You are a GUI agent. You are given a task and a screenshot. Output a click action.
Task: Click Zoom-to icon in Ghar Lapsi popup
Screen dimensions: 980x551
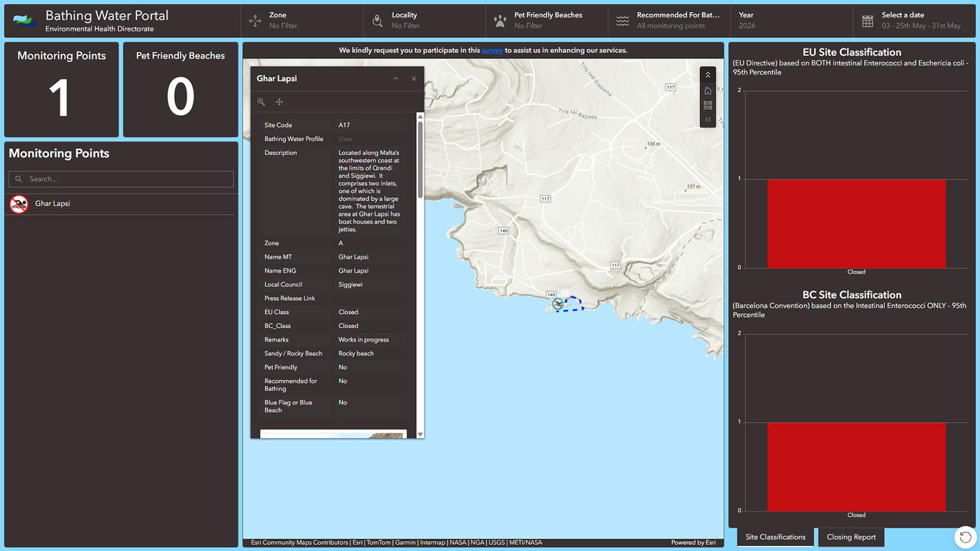coord(261,102)
